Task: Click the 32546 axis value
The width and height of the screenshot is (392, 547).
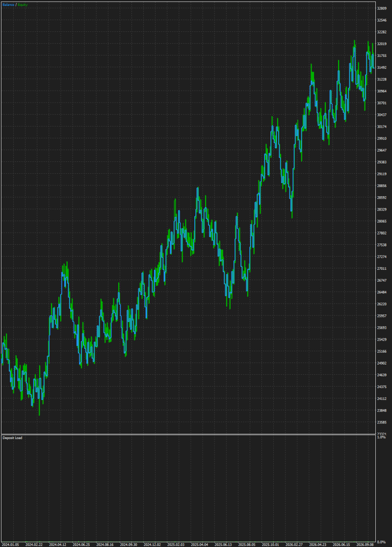Action: [x=382, y=20]
